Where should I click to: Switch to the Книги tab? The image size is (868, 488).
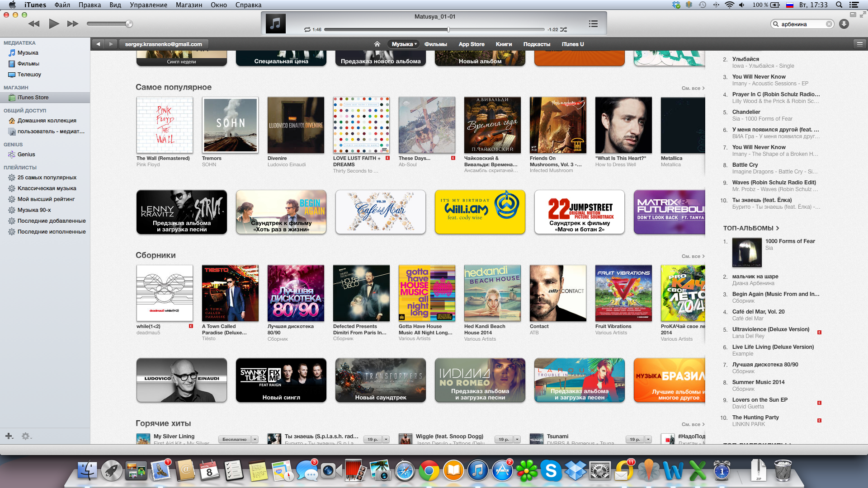[x=504, y=44]
